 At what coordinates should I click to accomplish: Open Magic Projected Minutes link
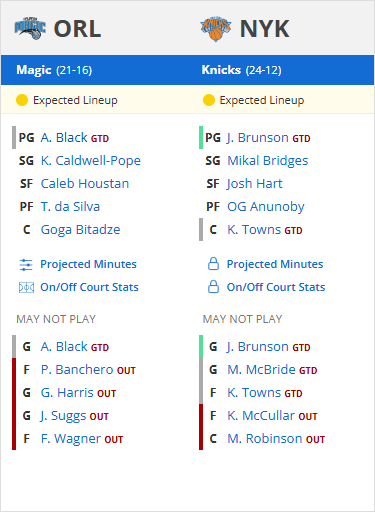(88, 264)
